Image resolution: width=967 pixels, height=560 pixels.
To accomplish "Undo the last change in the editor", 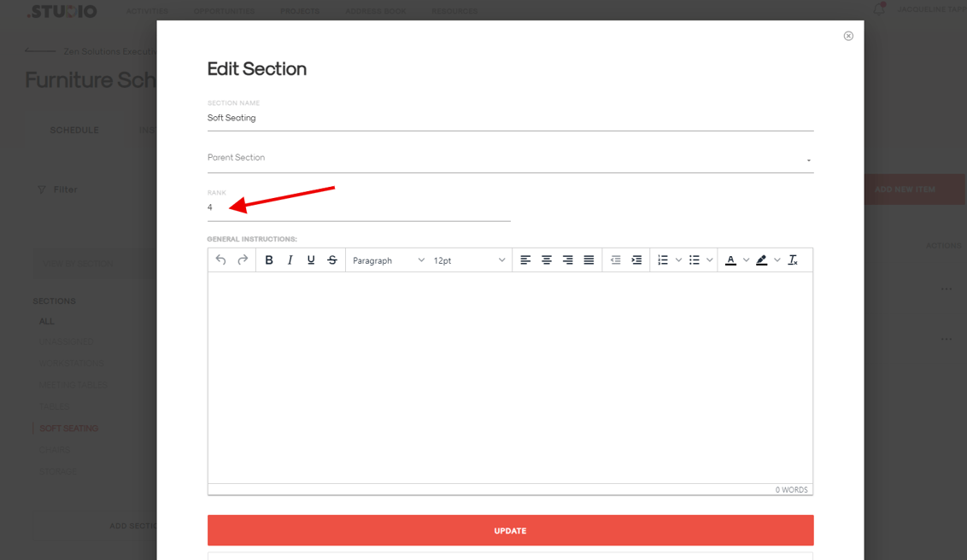I will point(222,260).
